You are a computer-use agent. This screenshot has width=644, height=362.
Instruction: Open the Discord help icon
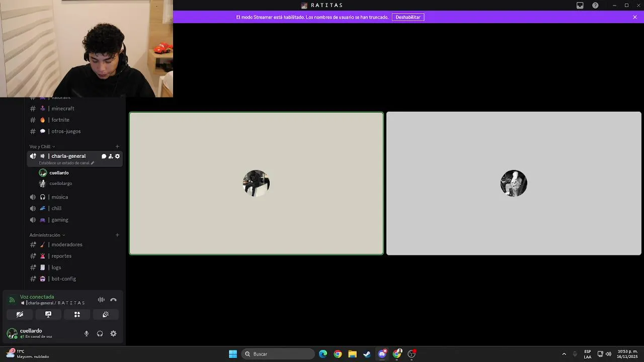596,5
